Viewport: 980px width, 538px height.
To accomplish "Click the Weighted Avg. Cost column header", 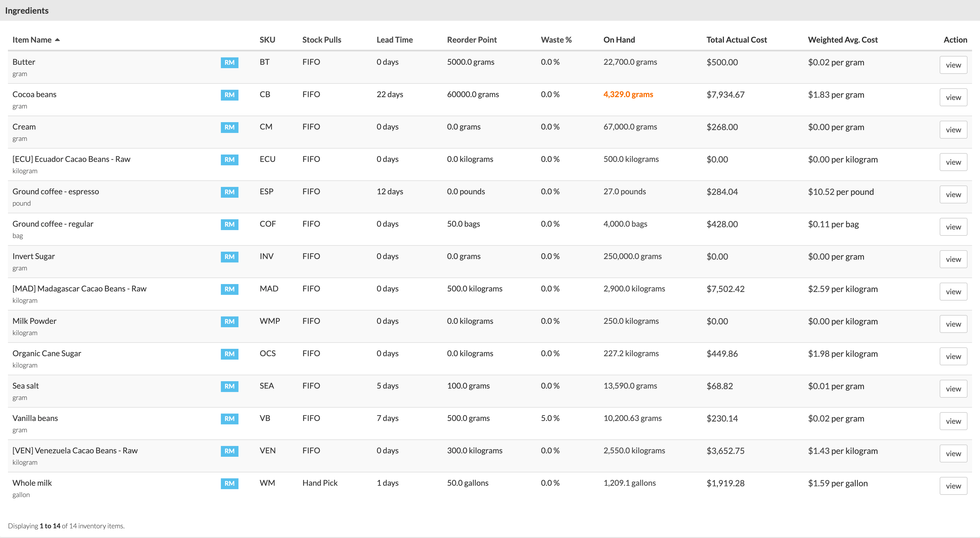I will pyautogui.click(x=843, y=39).
